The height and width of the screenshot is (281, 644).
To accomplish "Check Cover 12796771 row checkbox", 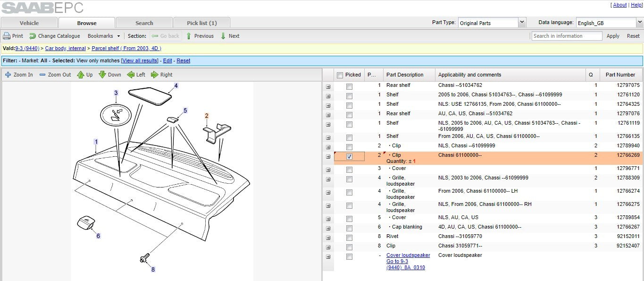I will [349, 170].
